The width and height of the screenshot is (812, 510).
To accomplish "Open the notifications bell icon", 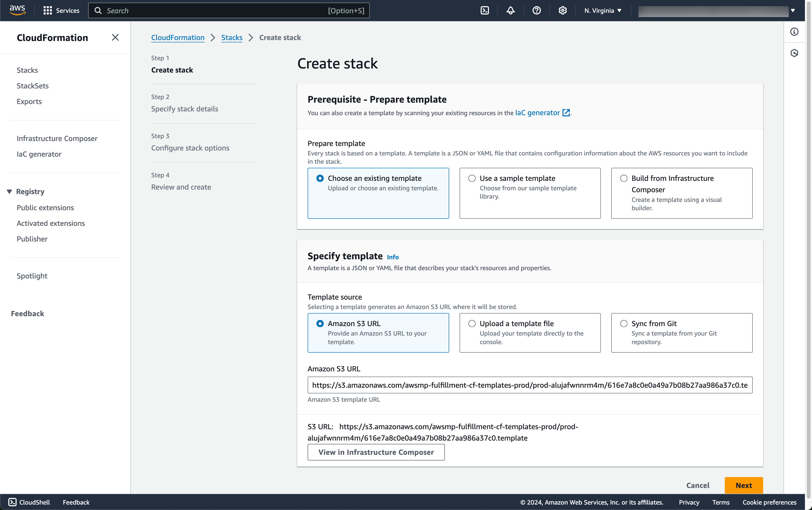I will tap(510, 10).
